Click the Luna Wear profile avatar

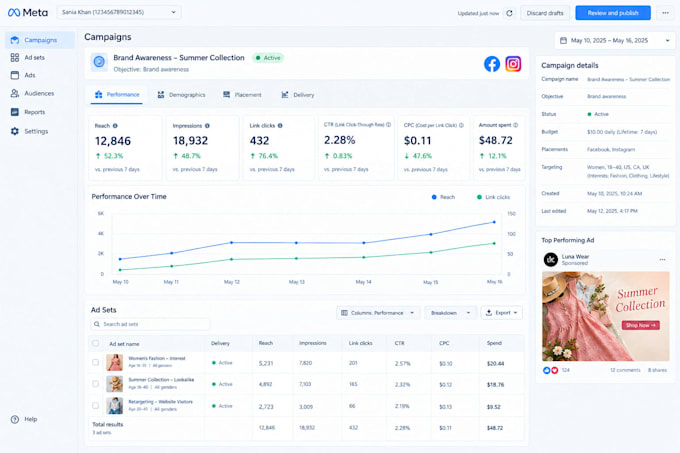[x=551, y=260]
